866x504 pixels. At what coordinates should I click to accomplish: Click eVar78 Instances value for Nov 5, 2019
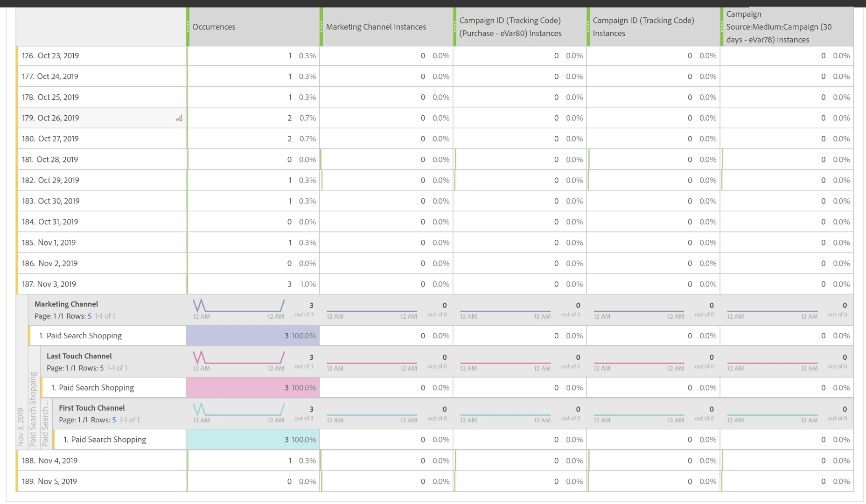pos(823,482)
